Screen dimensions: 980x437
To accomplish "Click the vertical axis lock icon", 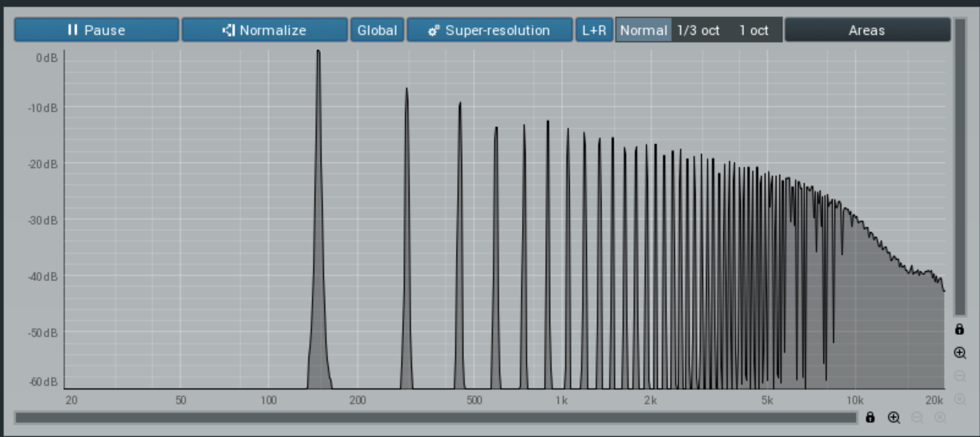I will 959,329.
